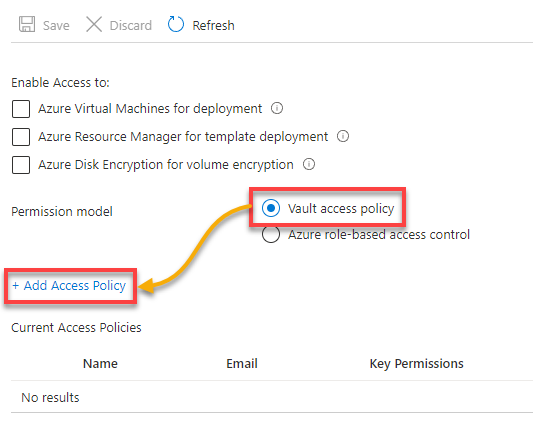Click the No results table row
Viewport: 533px width, 432px height.
pos(272,397)
